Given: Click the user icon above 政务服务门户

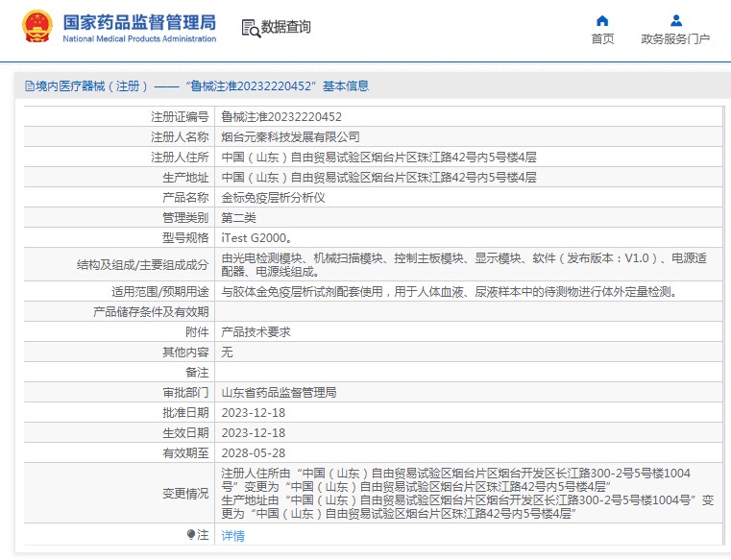Looking at the screenshot, I should [x=675, y=20].
